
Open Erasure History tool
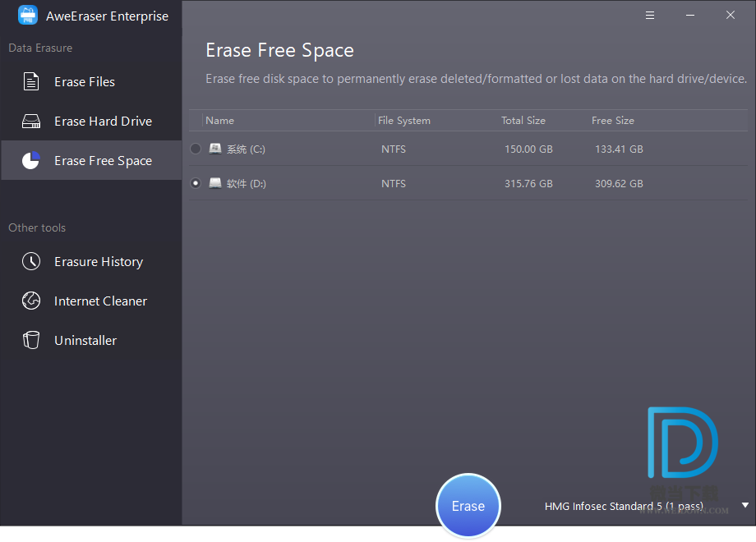tap(91, 262)
